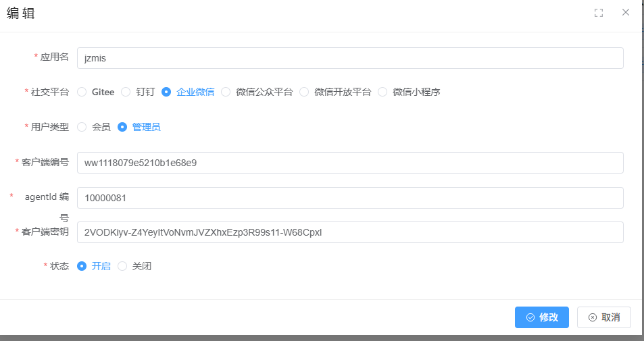Set user type to 管理员
The height and width of the screenshot is (341, 644).
pyautogui.click(x=122, y=127)
